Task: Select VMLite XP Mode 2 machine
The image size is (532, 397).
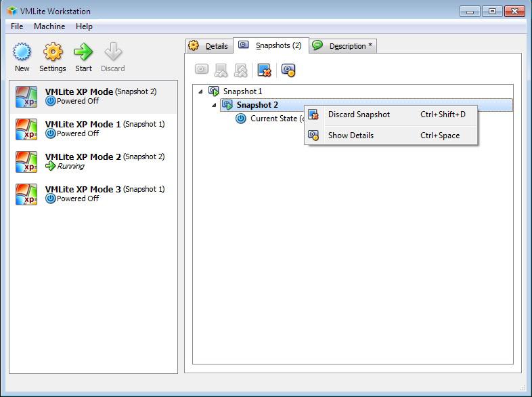Action: pyautogui.click(x=93, y=162)
